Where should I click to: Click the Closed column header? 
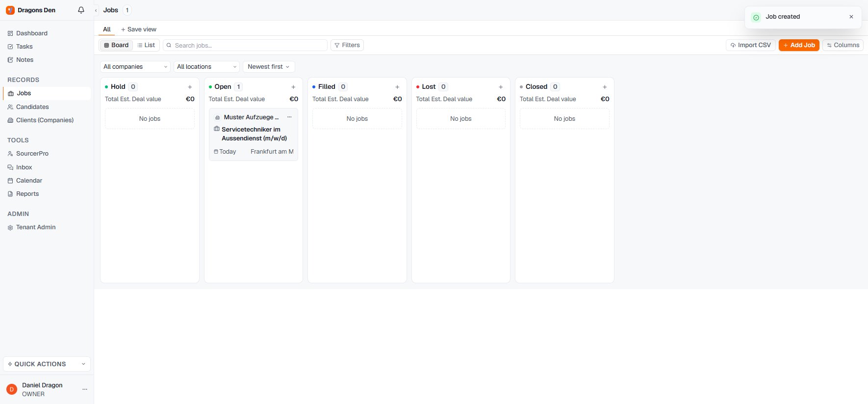536,87
